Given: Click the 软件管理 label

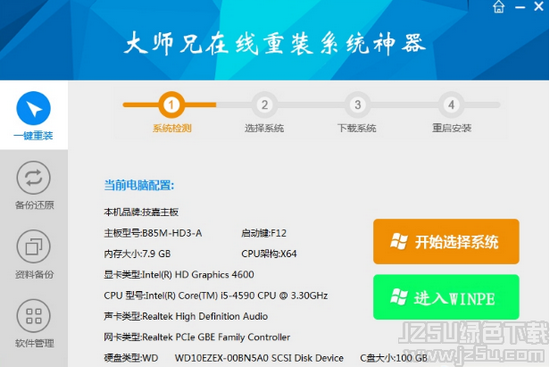Looking at the screenshot, I should 34,343.
